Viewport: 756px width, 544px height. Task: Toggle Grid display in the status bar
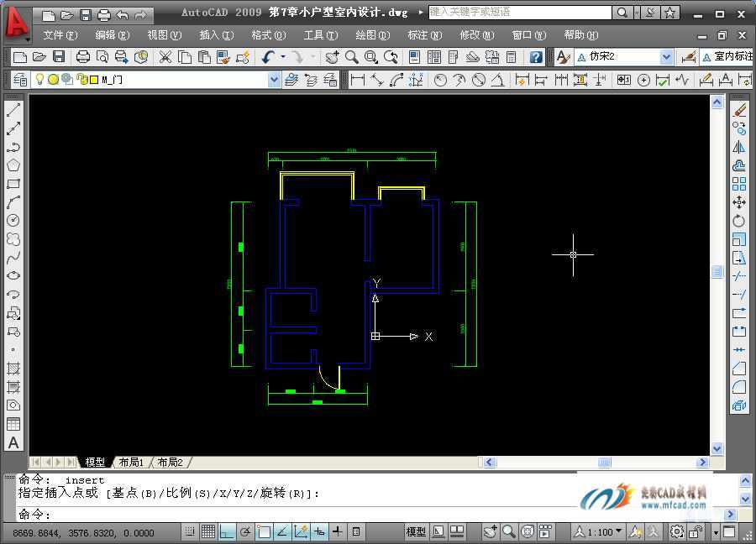(x=208, y=532)
